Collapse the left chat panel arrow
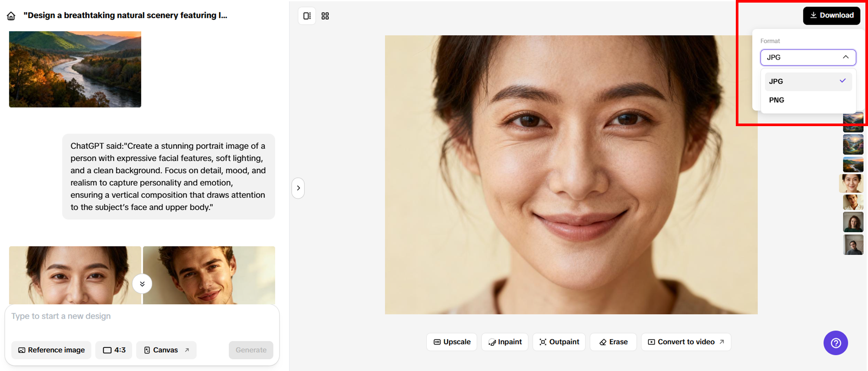Image resolution: width=868 pixels, height=371 pixels. pyautogui.click(x=298, y=188)
